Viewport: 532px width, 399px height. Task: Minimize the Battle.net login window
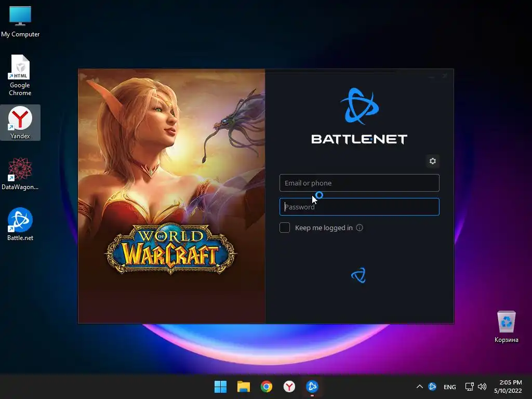tap(431, 76)
